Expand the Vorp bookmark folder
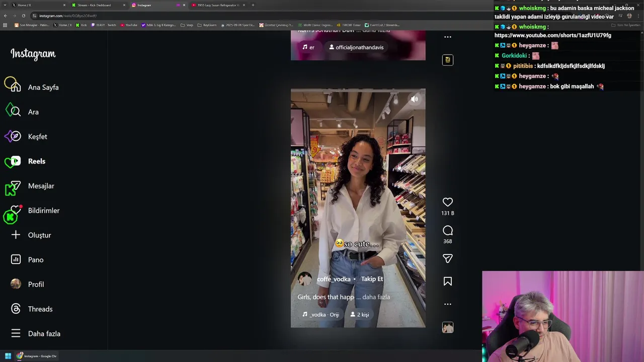Screen dimensions: 644x362 point(187,25)
